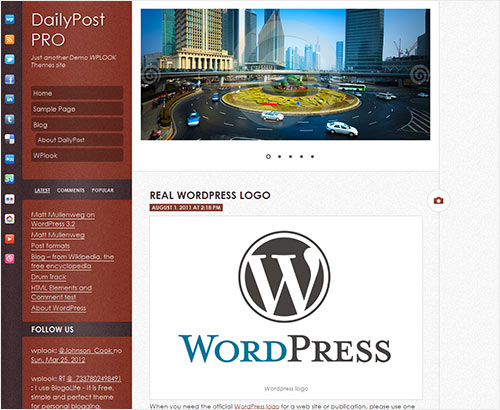The image size is (500, 410).
Task: Open the Facebook icon in sidebar
Action: [10, 79]
